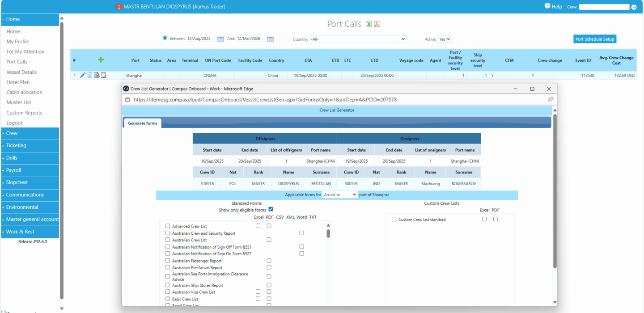Viewport: 644px width, 313px height.
Task: Check the Custom Crew List standrad box
Action: coord(394,219)
